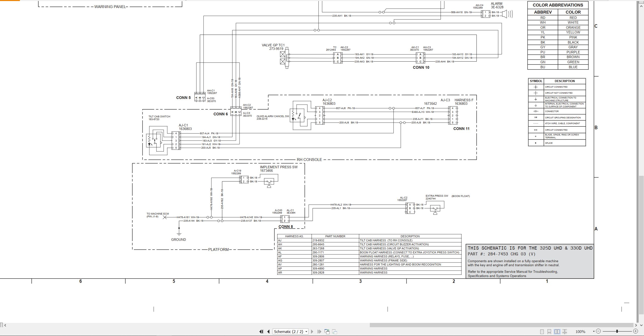Toggle two-page facing view
644x336 pixels.
click(x=557, y=332)
